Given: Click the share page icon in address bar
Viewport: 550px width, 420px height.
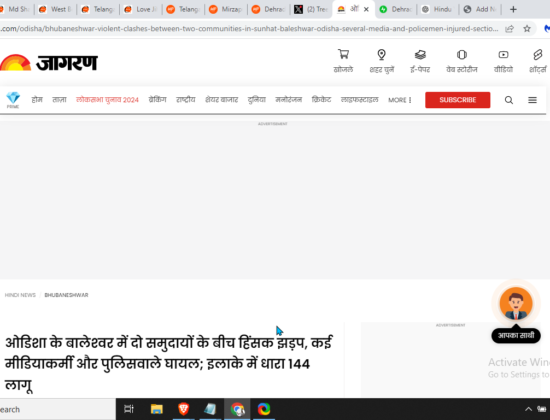Looking at the screenshot, I should (509, 28).
